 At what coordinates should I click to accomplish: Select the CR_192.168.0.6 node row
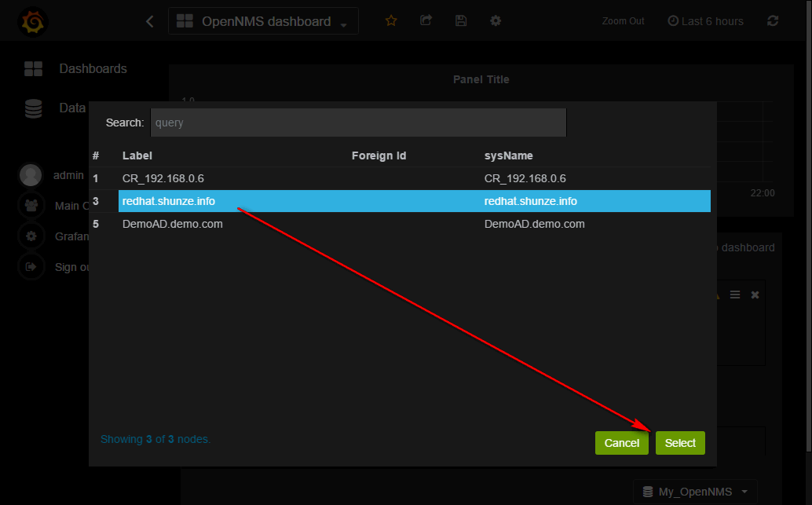(x=400, y=178)
